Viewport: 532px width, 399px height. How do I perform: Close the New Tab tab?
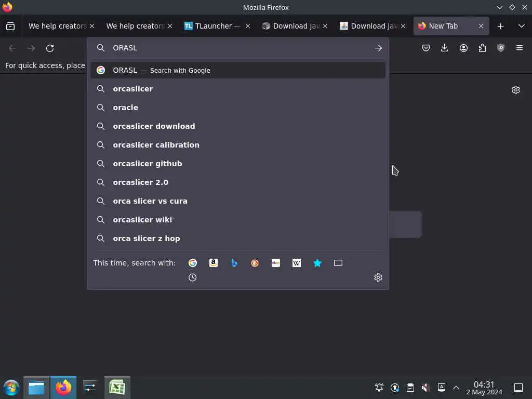pos(481,26)
